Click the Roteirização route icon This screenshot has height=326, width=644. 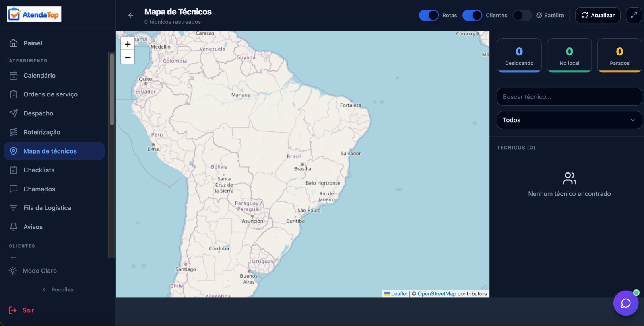click(13, 132)
